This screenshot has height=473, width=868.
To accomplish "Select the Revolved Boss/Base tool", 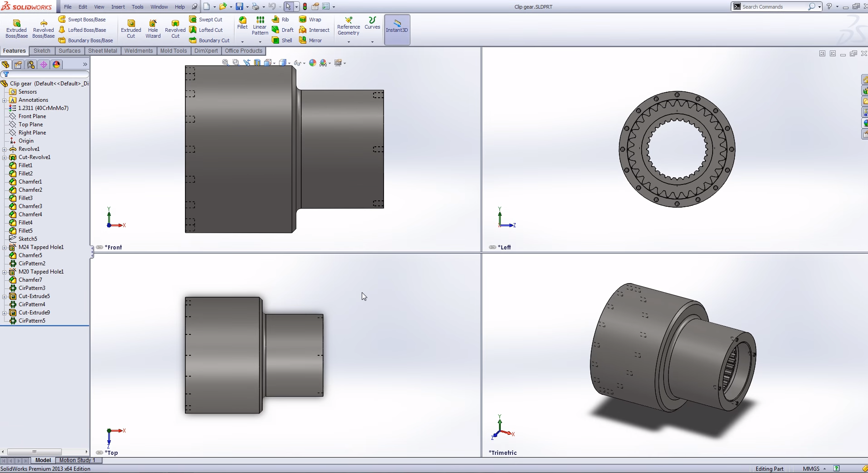I will (44, 29).
